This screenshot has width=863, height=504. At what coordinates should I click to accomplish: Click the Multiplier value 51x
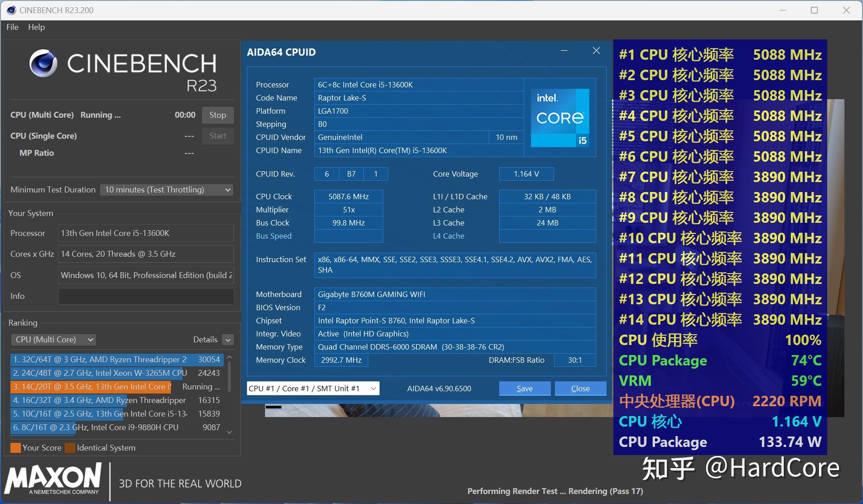coord(348,210)
